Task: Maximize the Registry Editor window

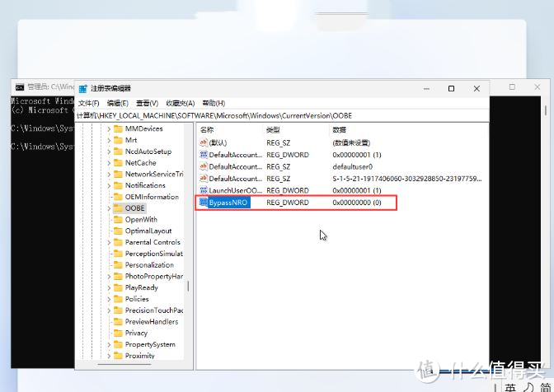Action: click(x=451, y=89)
